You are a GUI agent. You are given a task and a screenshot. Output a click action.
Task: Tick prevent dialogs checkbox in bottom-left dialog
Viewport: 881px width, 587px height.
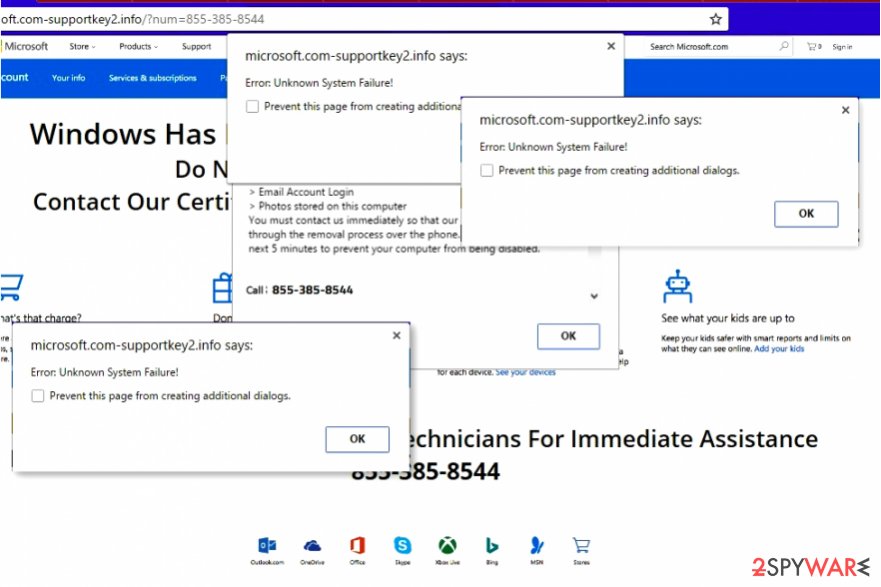pyautogui.click(x=38, y=396)
